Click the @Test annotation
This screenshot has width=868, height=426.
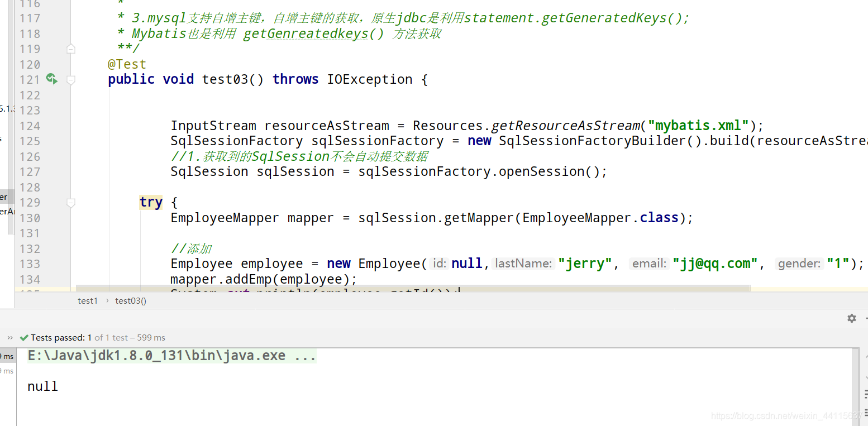click(x=127, y=64)
